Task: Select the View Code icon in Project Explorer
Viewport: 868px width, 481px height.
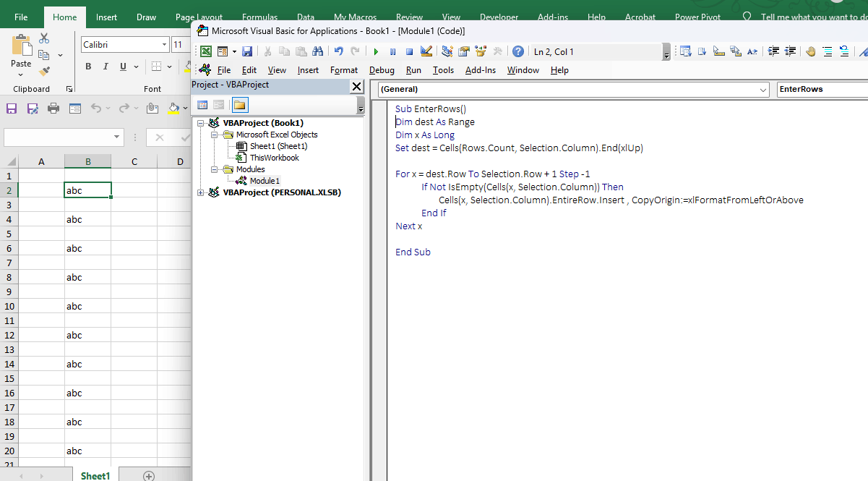Action: [x=203, y=104]
